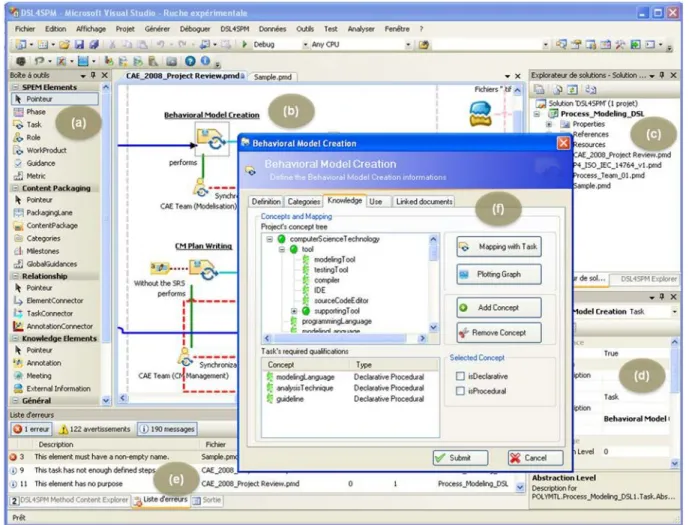Click the Submit button
This screenshot has height=525, width=689.
point(460,458)
